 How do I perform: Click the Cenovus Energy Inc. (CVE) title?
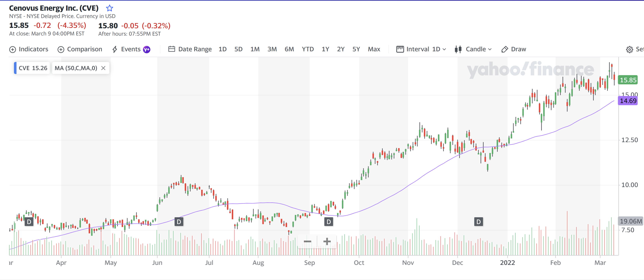click(54, 8)
